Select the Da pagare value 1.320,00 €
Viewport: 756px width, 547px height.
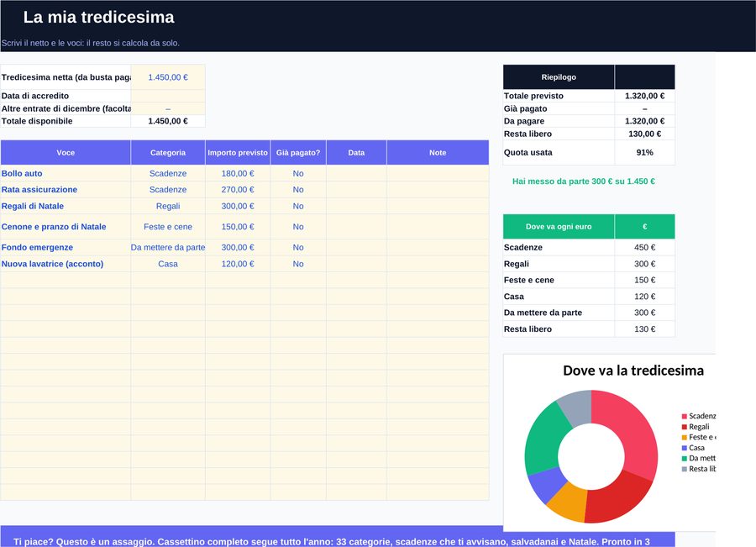(x=644, y=121)
